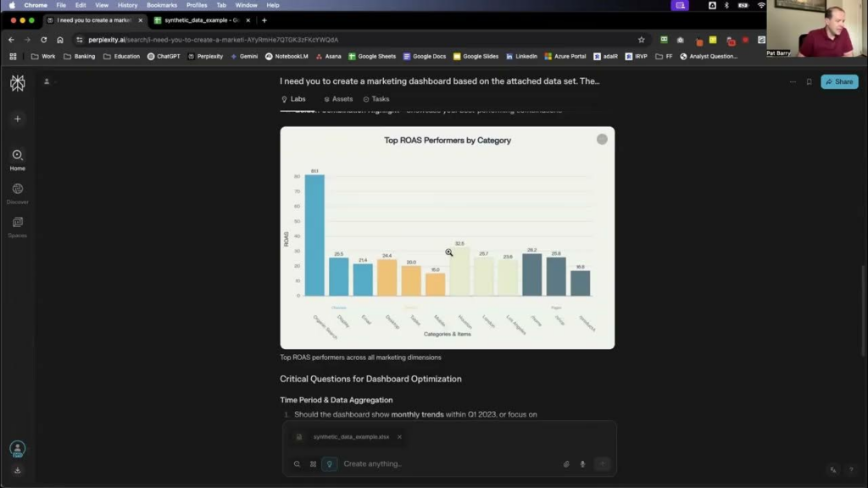Click the microphone dictation icon

tap(582, 464)
